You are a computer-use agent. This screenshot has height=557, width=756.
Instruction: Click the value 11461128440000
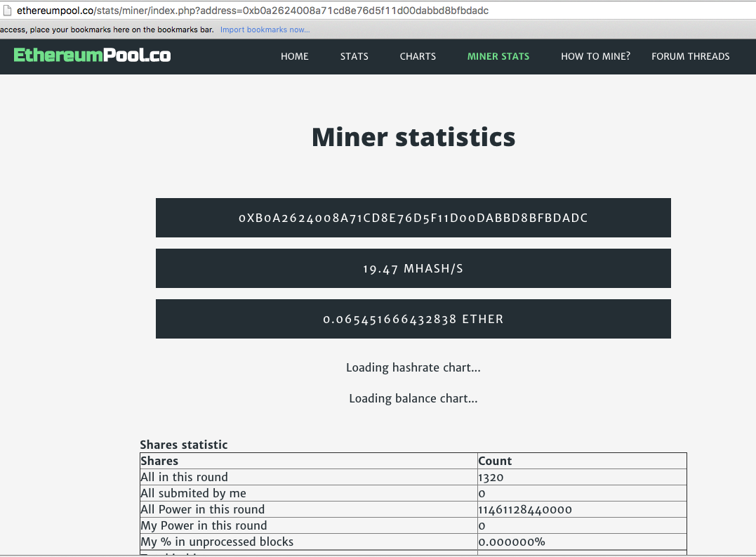pyautogui.click(x=525, y=510)
